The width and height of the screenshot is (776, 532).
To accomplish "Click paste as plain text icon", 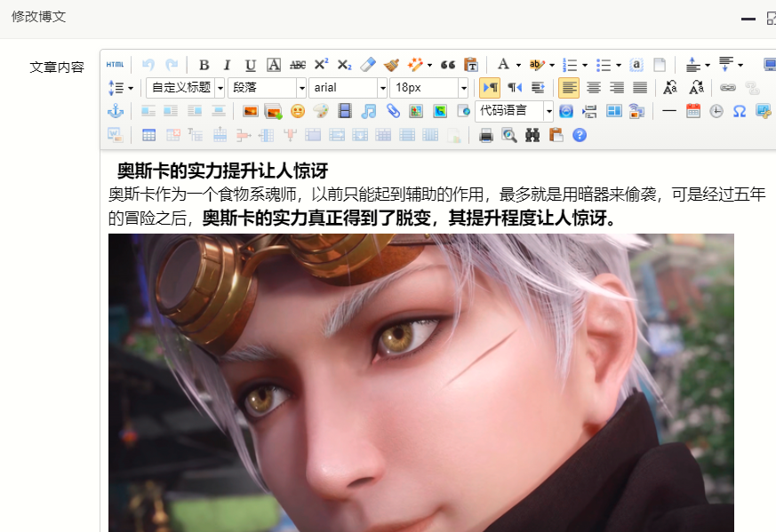I will point(470,65).
